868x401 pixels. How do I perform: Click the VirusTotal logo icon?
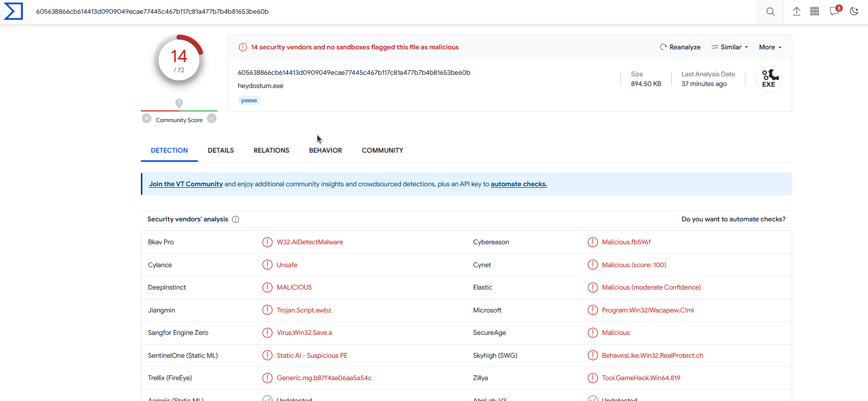(x=13, y=11)
